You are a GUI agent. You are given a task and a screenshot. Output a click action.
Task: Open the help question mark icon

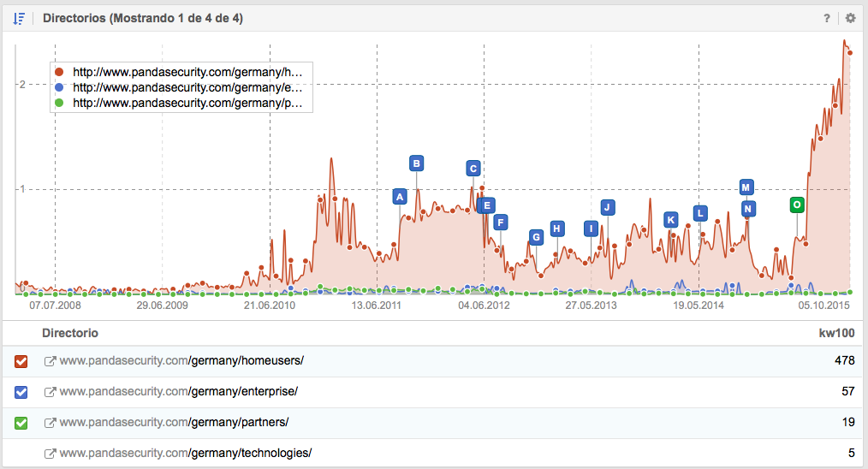click(827, 18)
